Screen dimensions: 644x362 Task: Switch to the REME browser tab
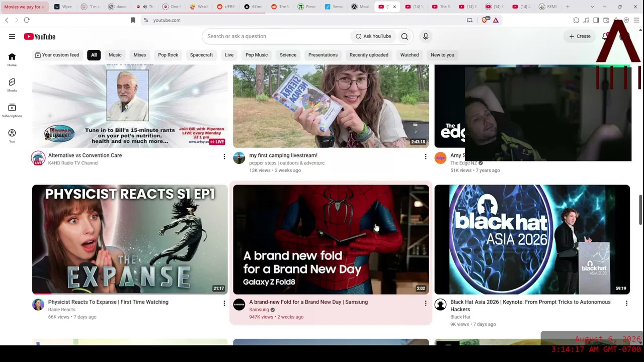[x=547, y=7]
